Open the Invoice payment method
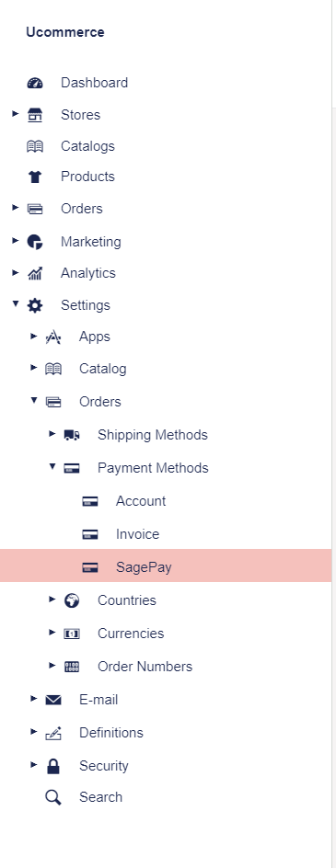This screenshot has width=336, height=868. tap(137, 534)
